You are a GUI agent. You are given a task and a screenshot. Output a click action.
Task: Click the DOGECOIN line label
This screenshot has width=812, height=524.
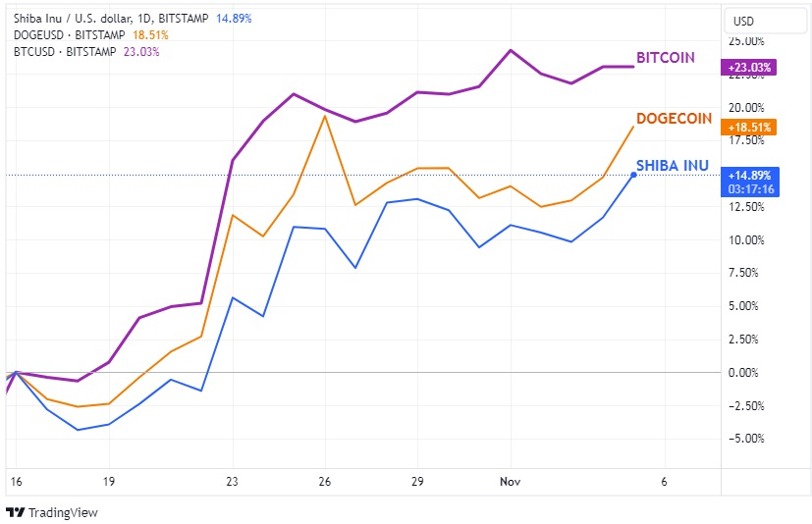[674, 119]
